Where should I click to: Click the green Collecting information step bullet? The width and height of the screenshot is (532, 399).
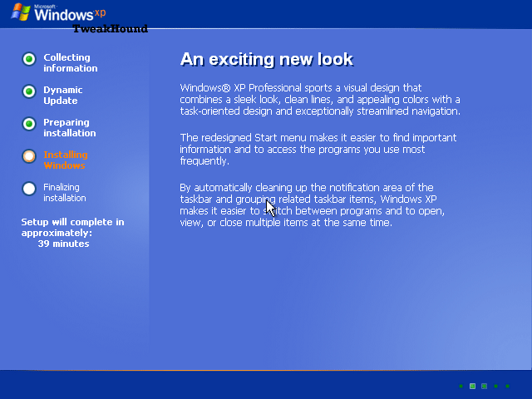pos(29,59)
